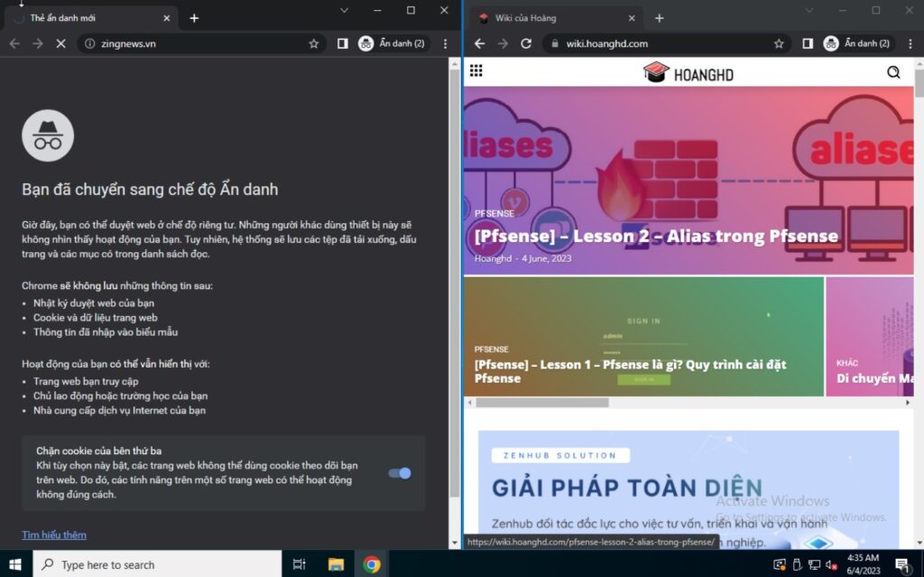Image resolution: width=924 pixels, height=577 pixels.
Task: Open Chrome menu in left window
Action: coord(445,43)
